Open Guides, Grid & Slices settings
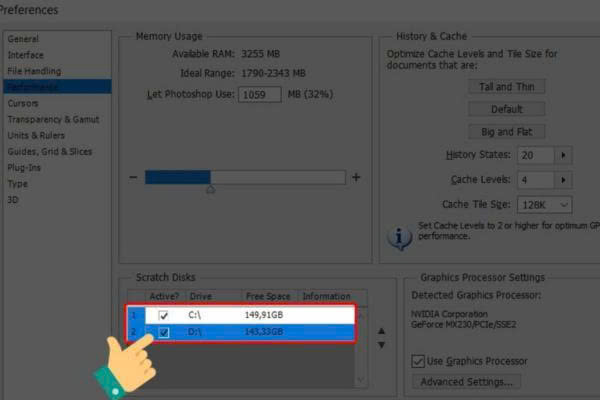 click(50, 152)
